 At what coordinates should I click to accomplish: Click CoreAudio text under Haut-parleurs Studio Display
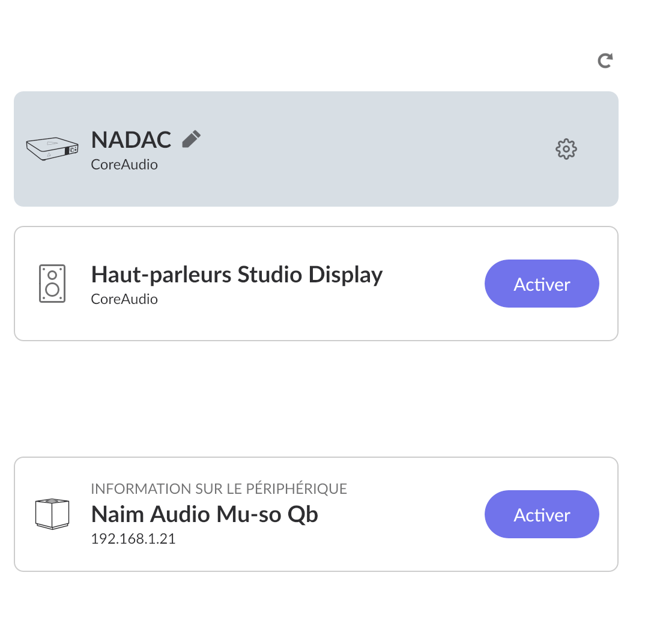point(124,299)
